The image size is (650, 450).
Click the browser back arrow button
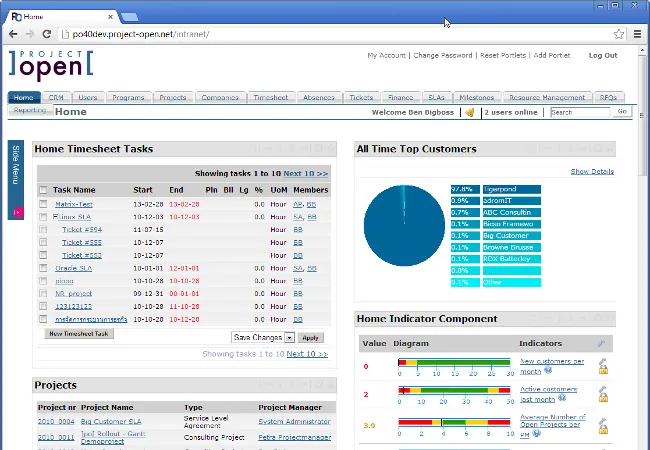pos(14,34)
